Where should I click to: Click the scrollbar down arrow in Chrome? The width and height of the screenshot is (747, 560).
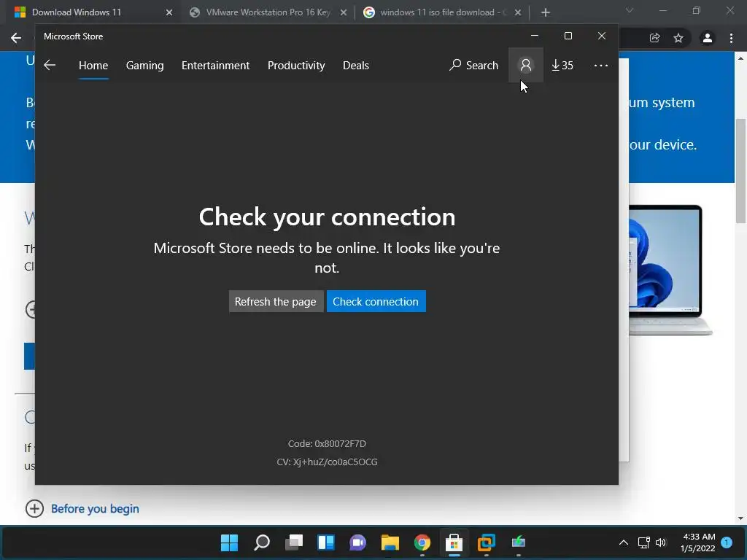click(x=740, y=518)
